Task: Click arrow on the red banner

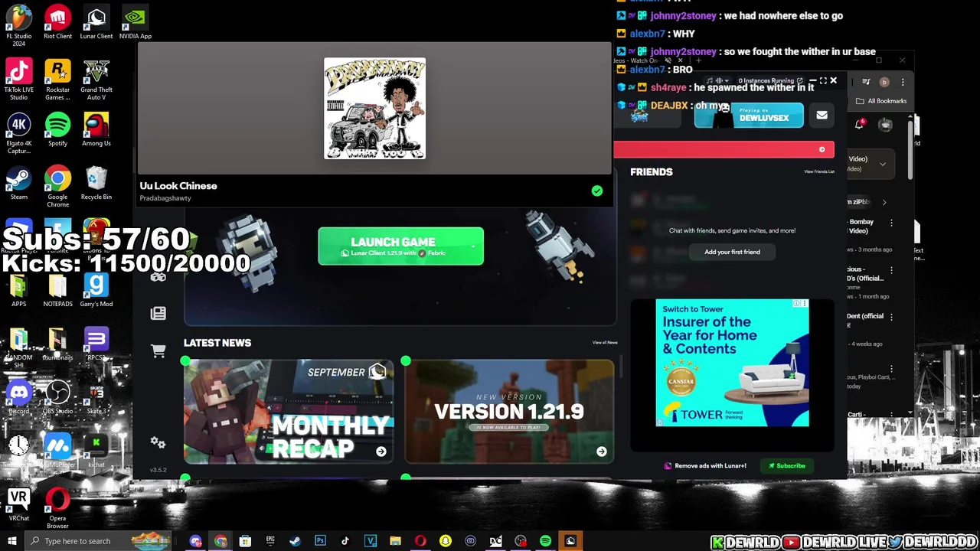Action: pos(822,150)
